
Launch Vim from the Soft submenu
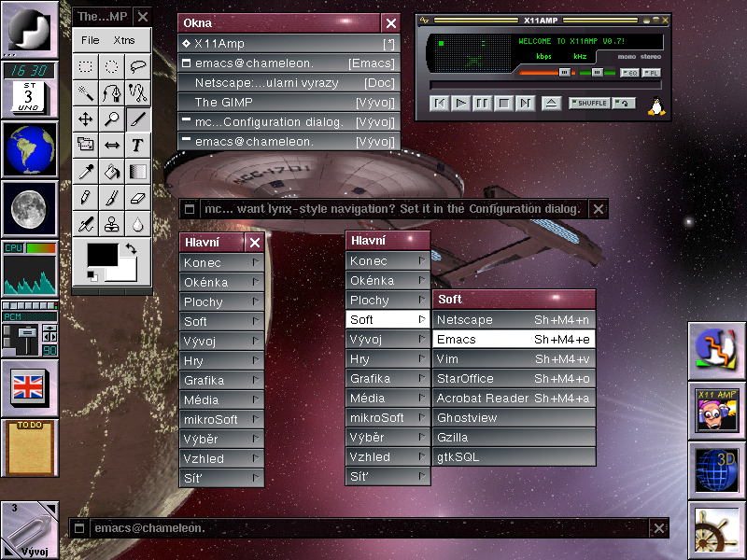tap(514, 358)
